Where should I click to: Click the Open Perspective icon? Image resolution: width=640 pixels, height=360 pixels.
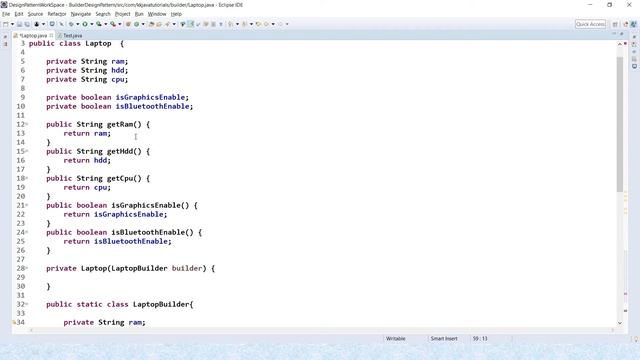tap(615, 24)
